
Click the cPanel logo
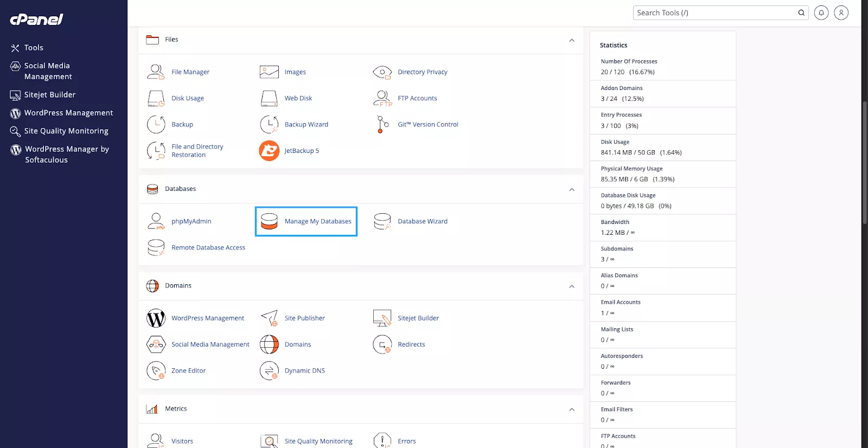(x=36, y=20)
